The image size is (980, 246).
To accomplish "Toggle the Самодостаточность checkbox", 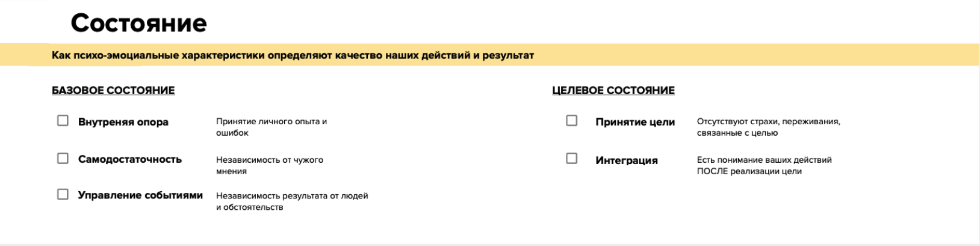I will click(63, 158).
